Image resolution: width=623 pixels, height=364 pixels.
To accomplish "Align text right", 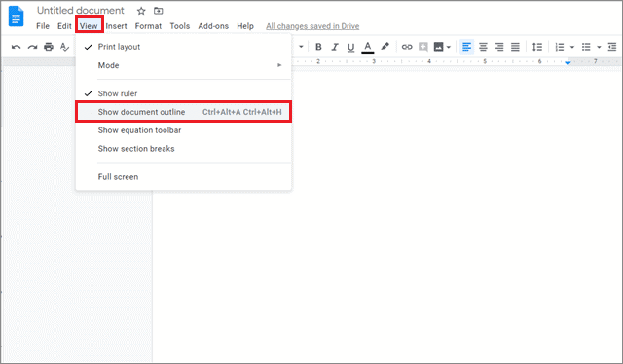I will pos(499,47).
